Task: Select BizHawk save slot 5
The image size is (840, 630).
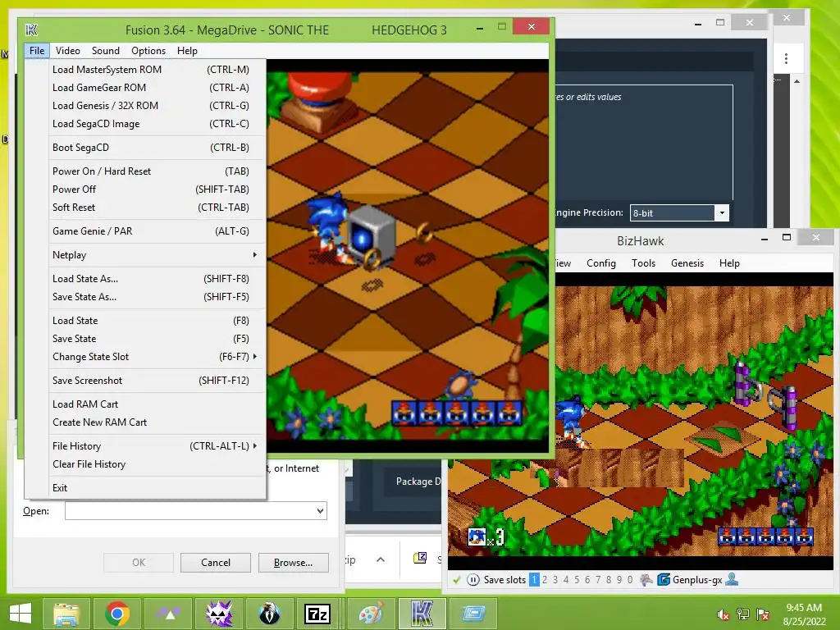Action: click(x=577, y=580)
